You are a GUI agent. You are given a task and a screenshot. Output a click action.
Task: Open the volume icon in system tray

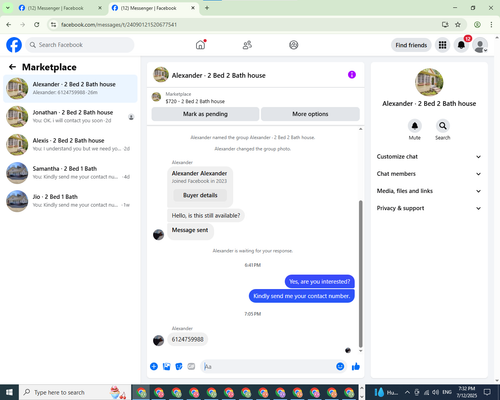click(x=435, y=392)
